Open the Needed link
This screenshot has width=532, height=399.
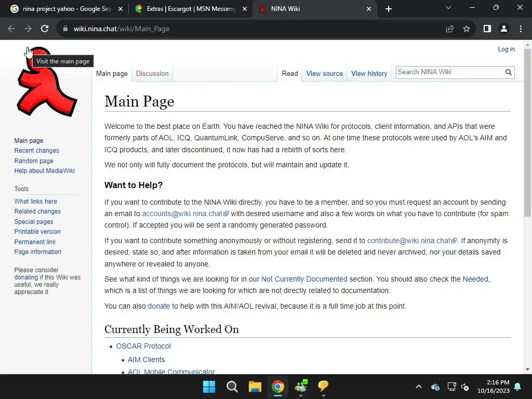tap(475, 279)
